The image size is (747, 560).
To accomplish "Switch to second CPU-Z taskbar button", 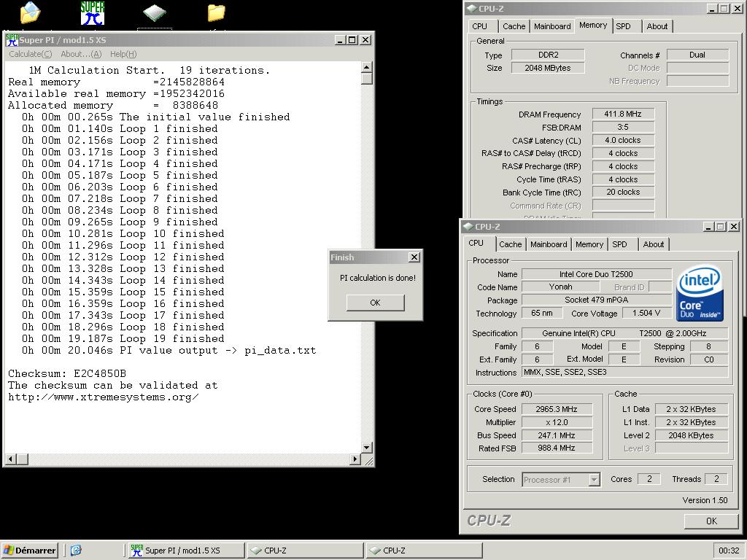I will [424, 551].
